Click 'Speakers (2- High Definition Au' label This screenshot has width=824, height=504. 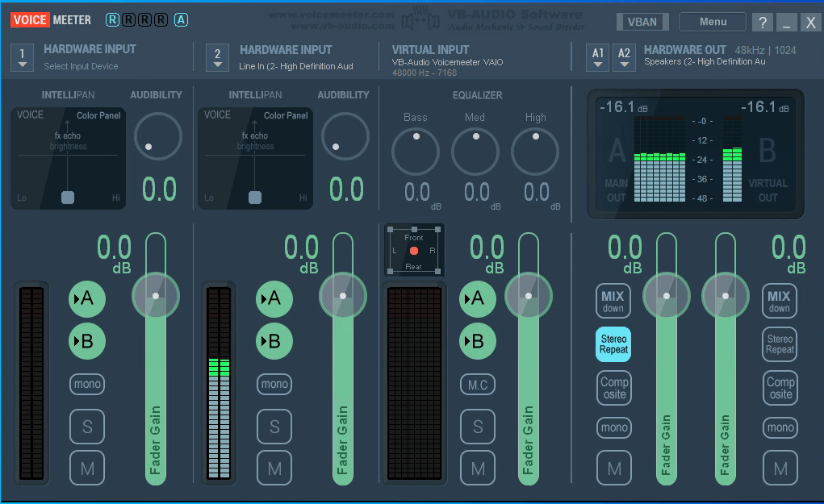(x=705, y=61)
